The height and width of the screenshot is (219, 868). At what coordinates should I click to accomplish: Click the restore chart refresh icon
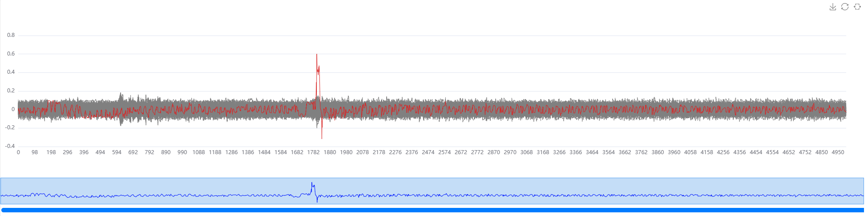click(x=844, y=7)
